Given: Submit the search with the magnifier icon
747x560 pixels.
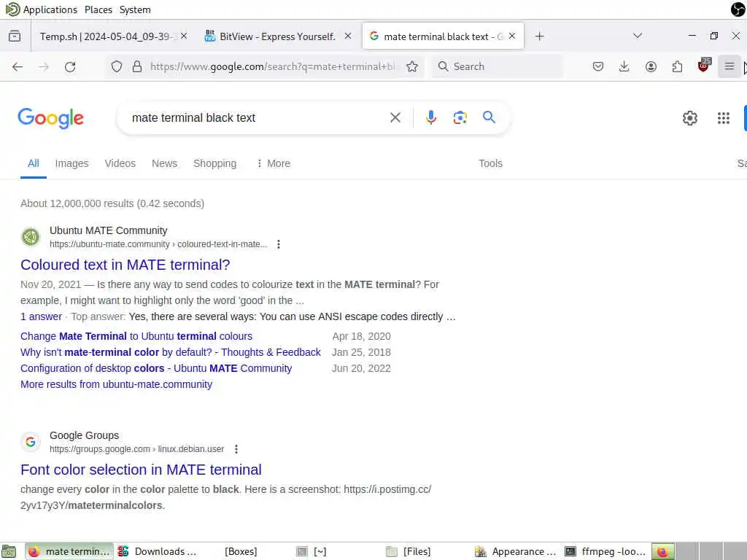Looking at the screenshot, I should (x=489, y=117).
